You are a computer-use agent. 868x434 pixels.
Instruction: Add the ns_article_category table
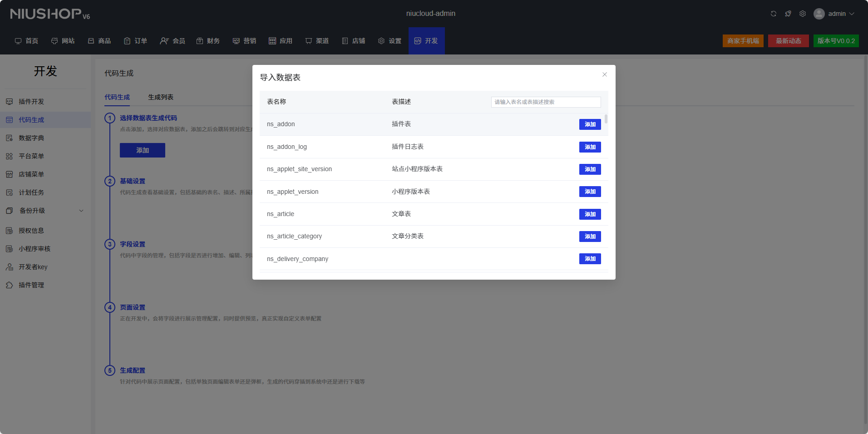coord(590,237)
